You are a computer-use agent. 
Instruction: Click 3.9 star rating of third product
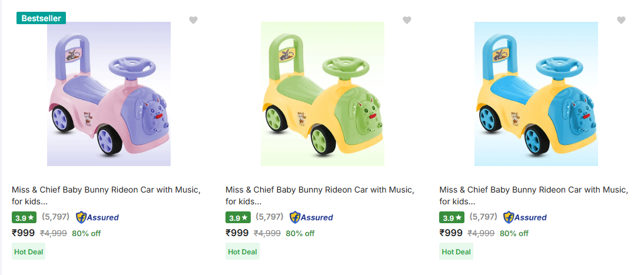(x=452, y=217)
